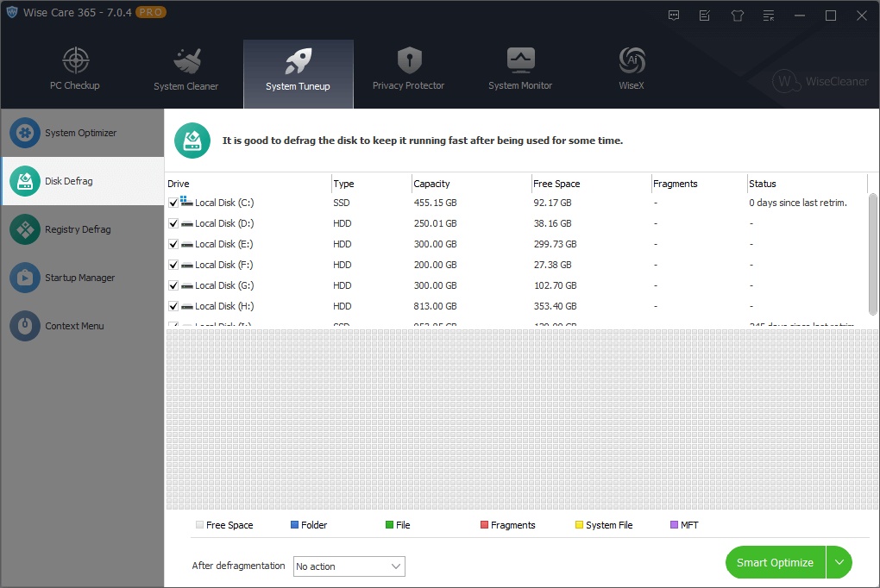Screen dimensions: 880x588
Task: Sort by Fragments column header
Action: coord(700,184)
